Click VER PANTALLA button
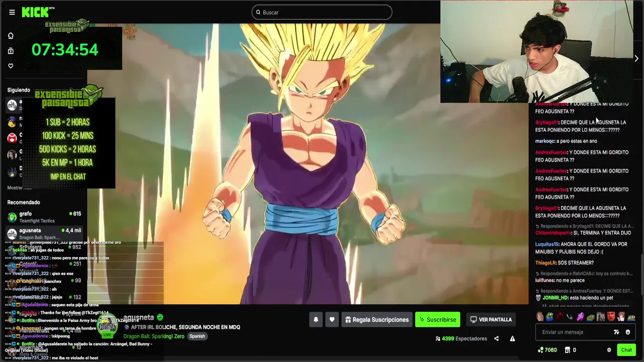 [x=491, y=319]
